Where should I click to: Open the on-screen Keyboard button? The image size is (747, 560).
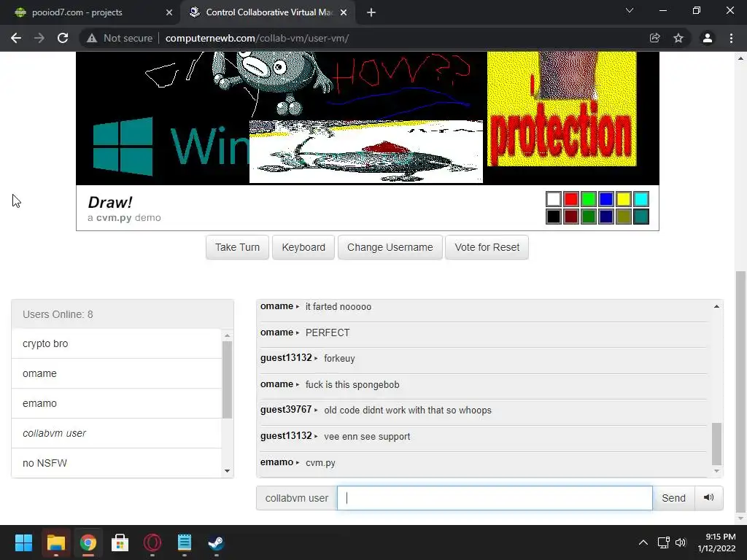tap(303, 247)
